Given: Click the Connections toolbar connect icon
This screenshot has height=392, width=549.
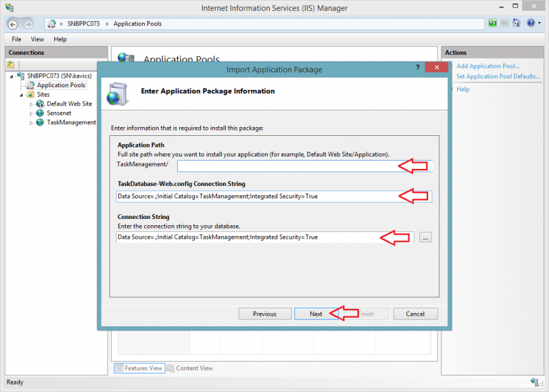Looking at the screenshot, I should (10, 65).
